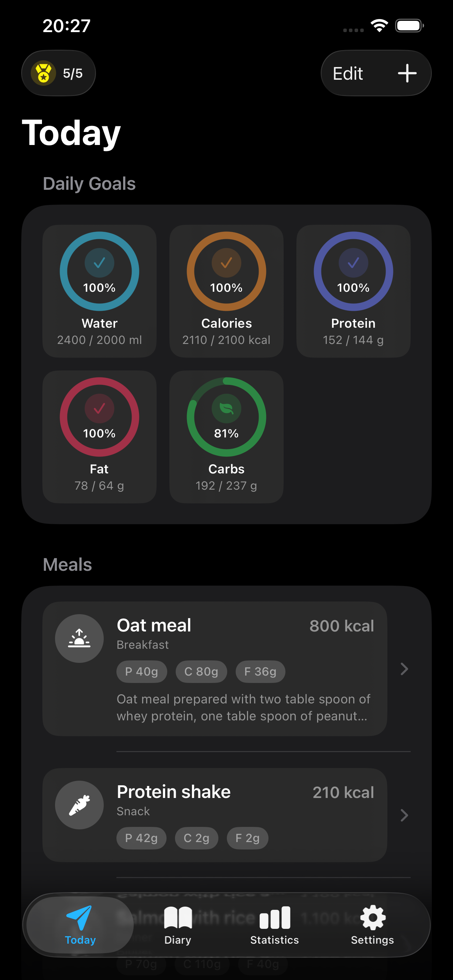Open Settings via the gear icon
The width and height of the screenshot is (453, 980).
372,917
